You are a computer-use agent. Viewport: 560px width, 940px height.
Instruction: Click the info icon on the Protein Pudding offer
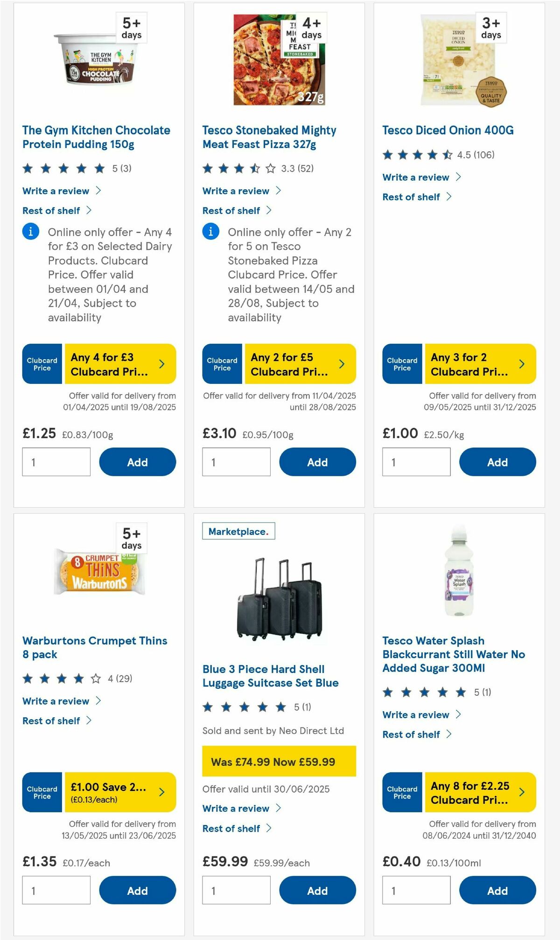point(30,232)
